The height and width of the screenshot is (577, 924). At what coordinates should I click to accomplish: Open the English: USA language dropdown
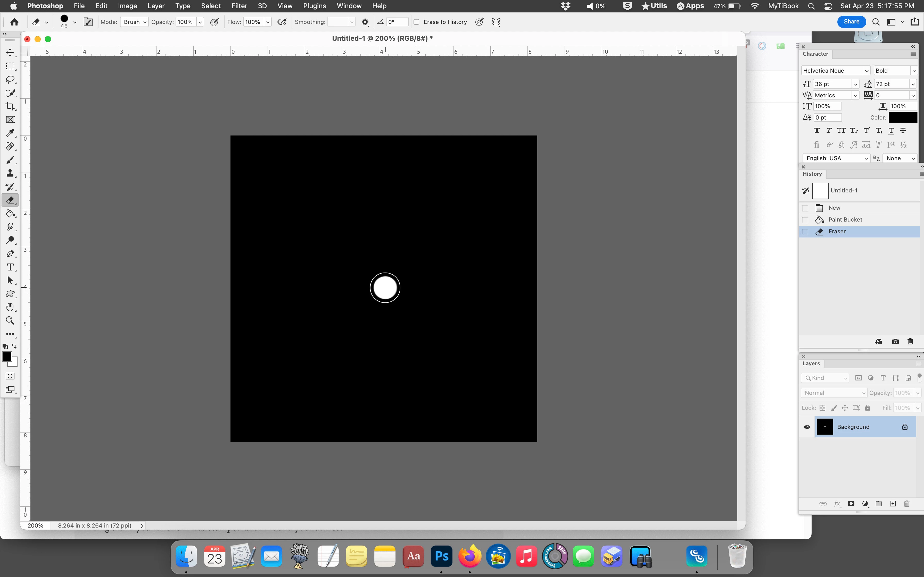click(x=836, y=158)
